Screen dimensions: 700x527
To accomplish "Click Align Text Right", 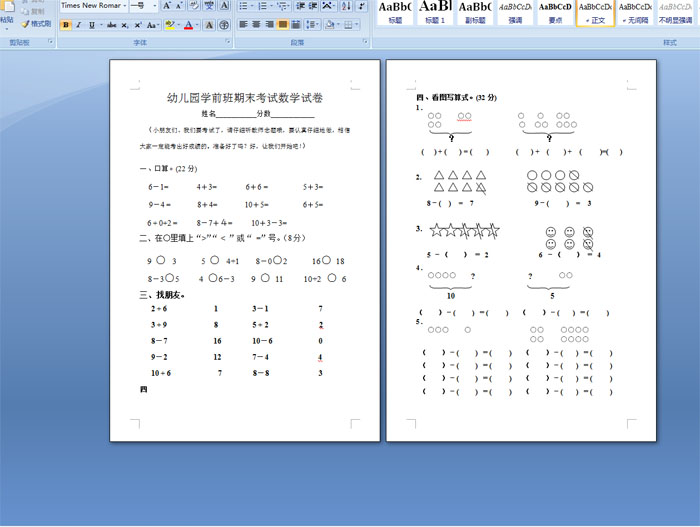I will (270, 25).
